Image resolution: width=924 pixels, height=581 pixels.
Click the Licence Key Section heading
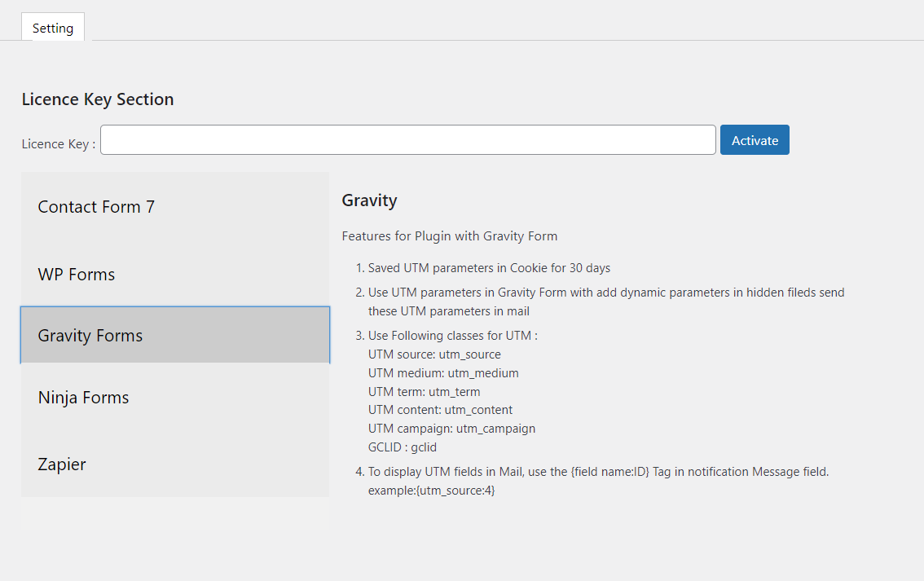click(x=97, y=99)
